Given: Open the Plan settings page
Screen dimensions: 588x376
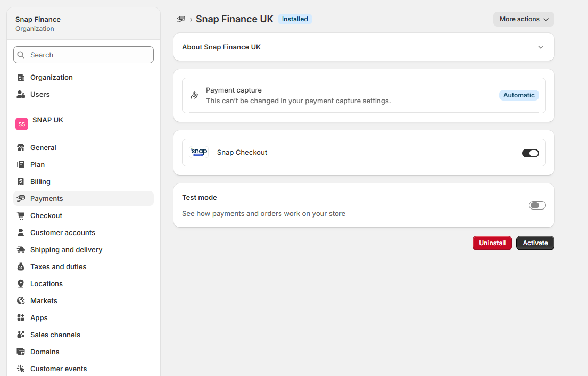Looking at the screenshot, I should click(x=83, y=164).
